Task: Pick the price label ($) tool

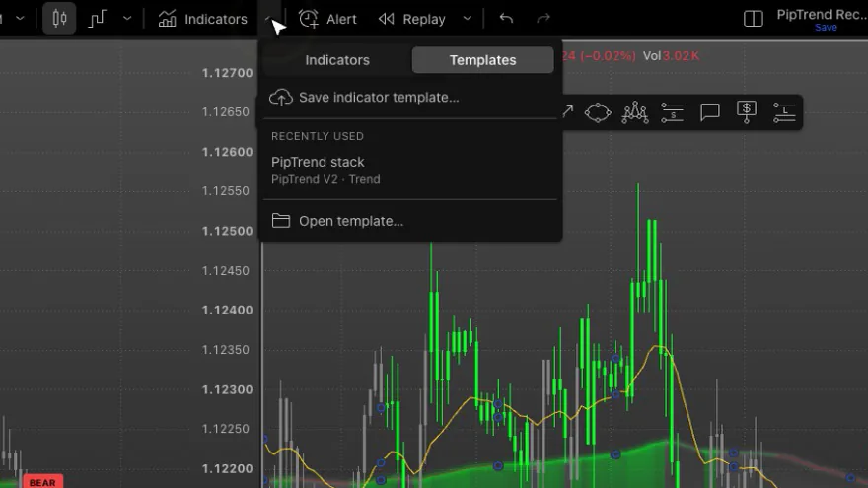Action: coord(747,112)
